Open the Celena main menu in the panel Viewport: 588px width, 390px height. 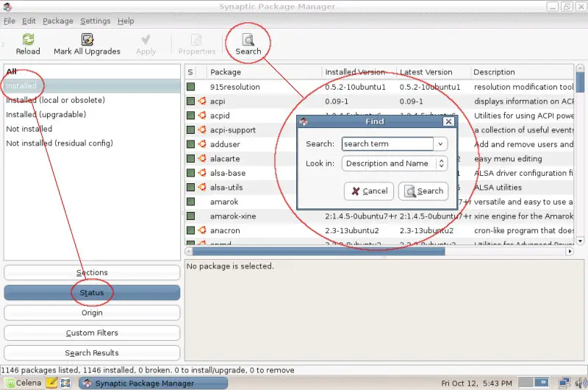click(x=24, y=383)
